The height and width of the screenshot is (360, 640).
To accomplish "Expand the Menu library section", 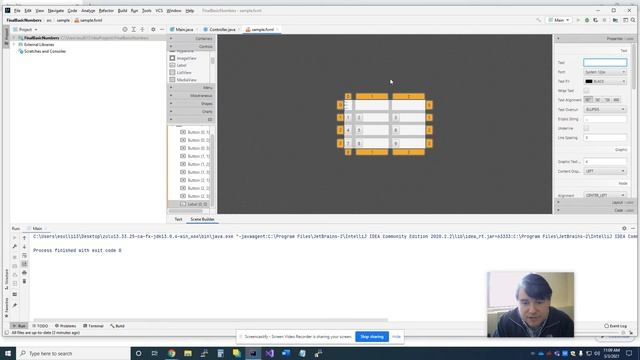I will tap(191, 87).
